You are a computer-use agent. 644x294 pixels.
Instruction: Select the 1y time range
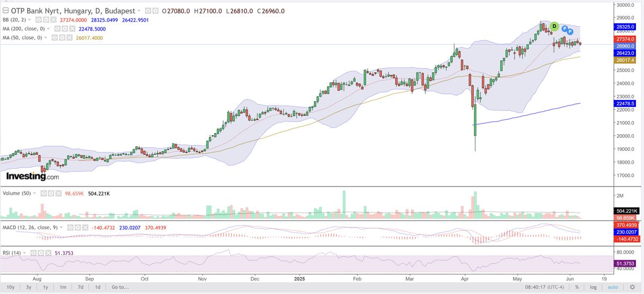pyautogui.click(x=45, y=288)
